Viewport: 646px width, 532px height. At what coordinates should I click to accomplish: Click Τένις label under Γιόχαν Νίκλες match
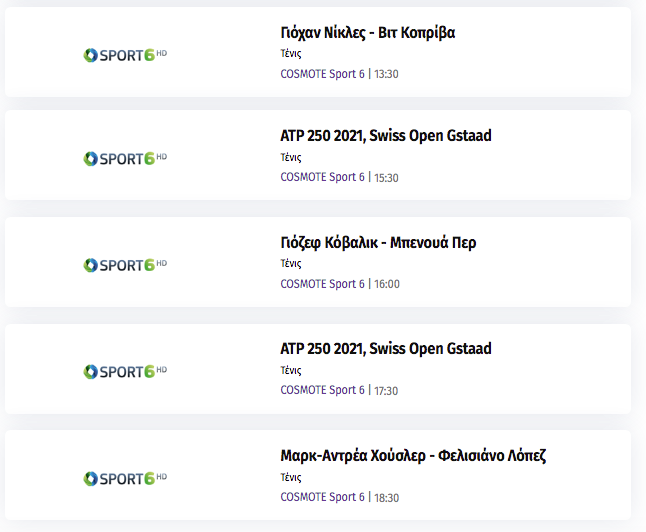[x=291, y=54]
